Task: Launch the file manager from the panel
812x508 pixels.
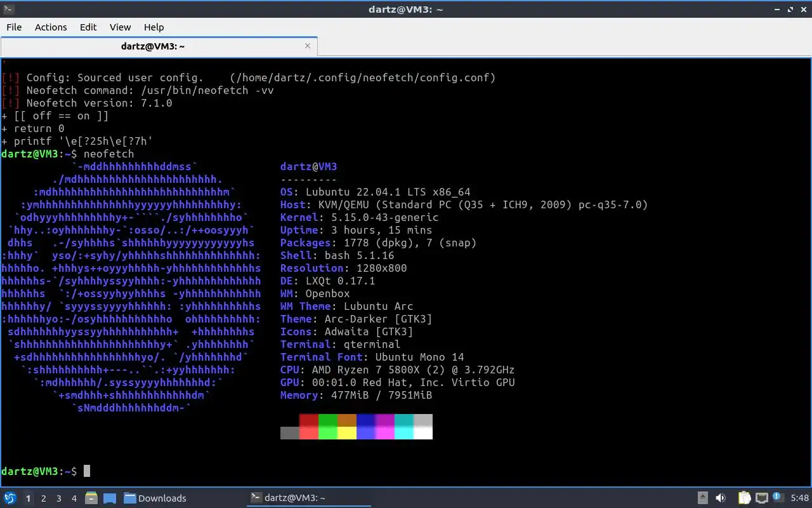Action: 91,498
